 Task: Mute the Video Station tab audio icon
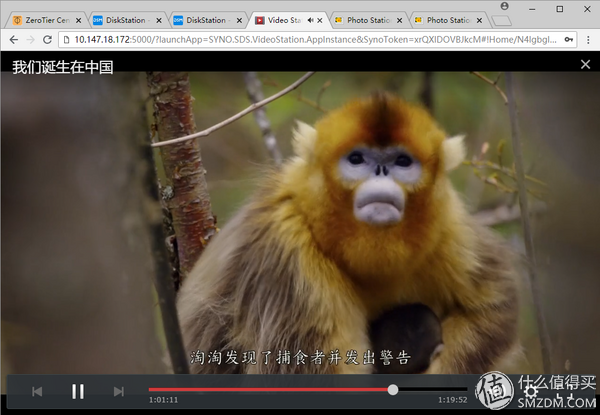[x=310, y=20]
